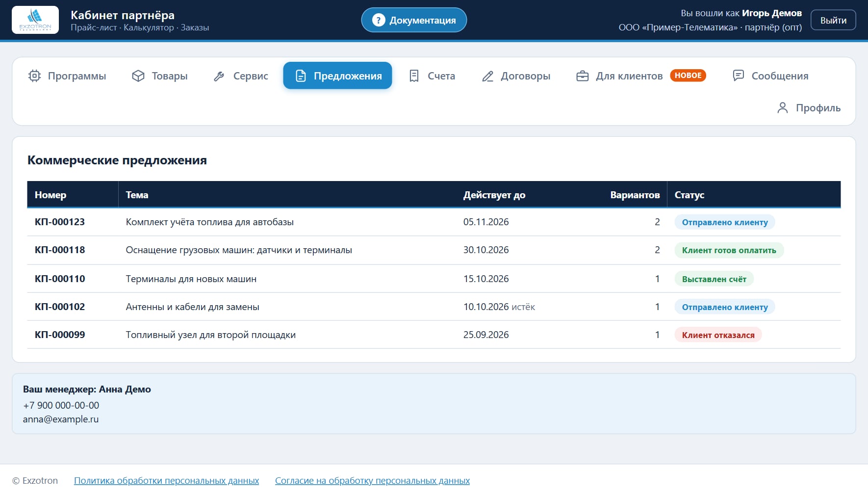Click the person icon next to Профиль
Image resolution: width=868 pixels, height=496 pixels.
pyautogui.click(x=783, y=108)
